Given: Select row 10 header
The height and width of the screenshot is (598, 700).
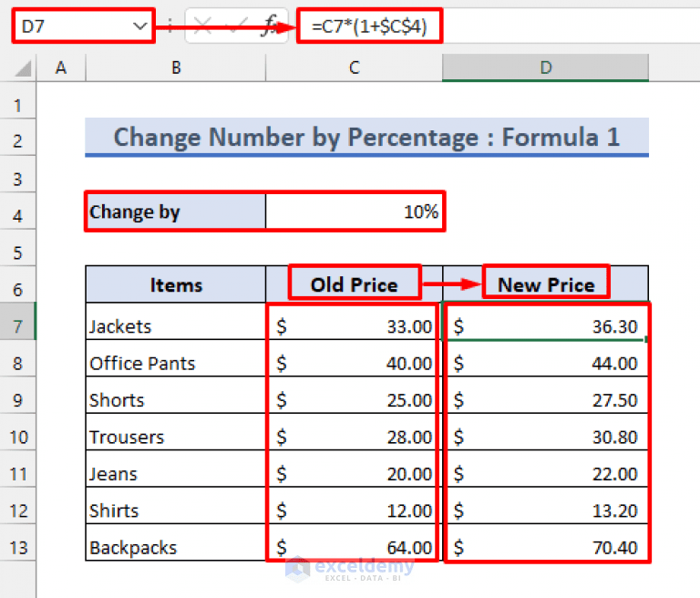Looking at the screenshot, I should click(x=18, y=432).
